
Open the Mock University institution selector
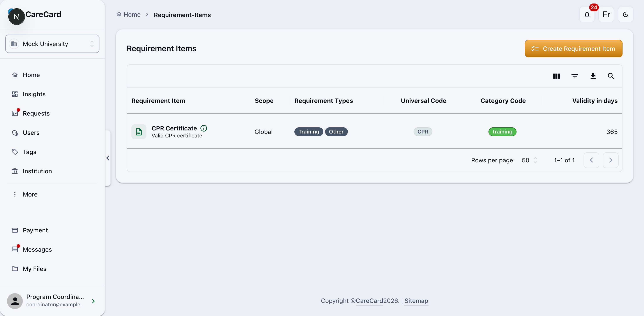point(52,44)
